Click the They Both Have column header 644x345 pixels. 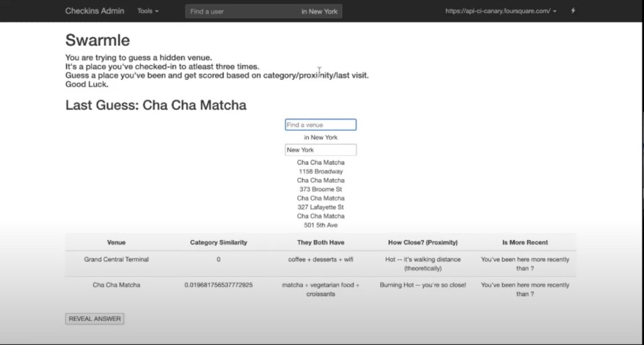click(x=321, y=243)
